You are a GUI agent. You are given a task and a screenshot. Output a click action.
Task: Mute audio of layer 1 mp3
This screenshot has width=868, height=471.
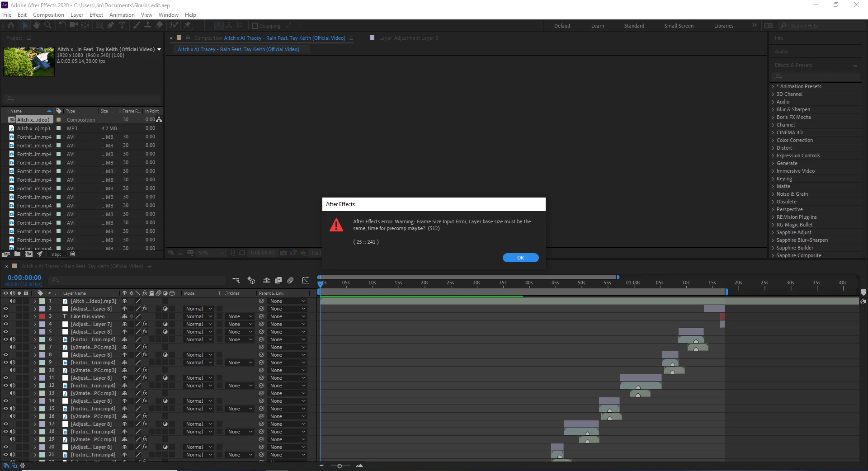click(x=13, y=301)
